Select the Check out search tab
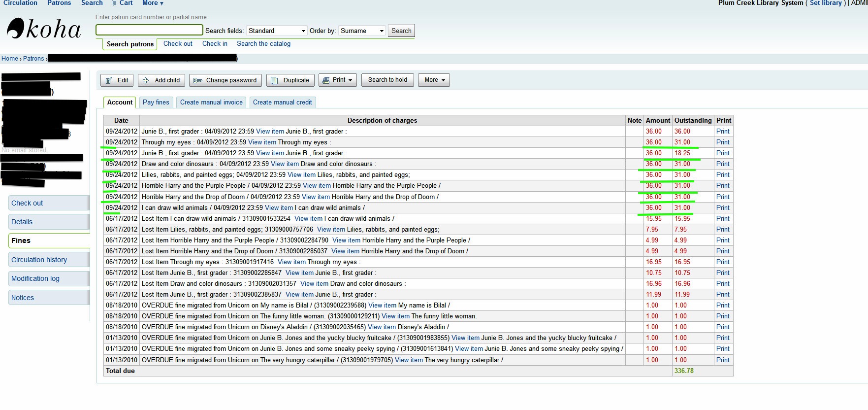 (178, 44)
